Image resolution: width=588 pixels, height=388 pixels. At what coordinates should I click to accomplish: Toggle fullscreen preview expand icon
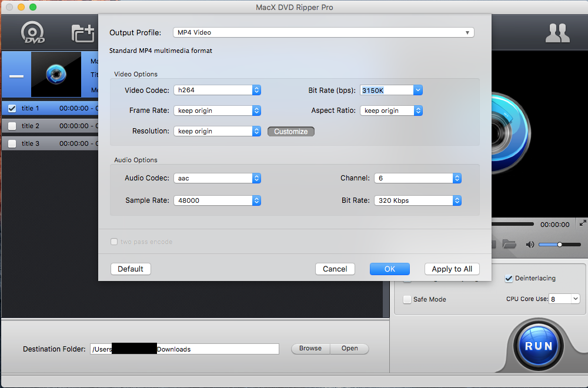[x=583, y=223]
